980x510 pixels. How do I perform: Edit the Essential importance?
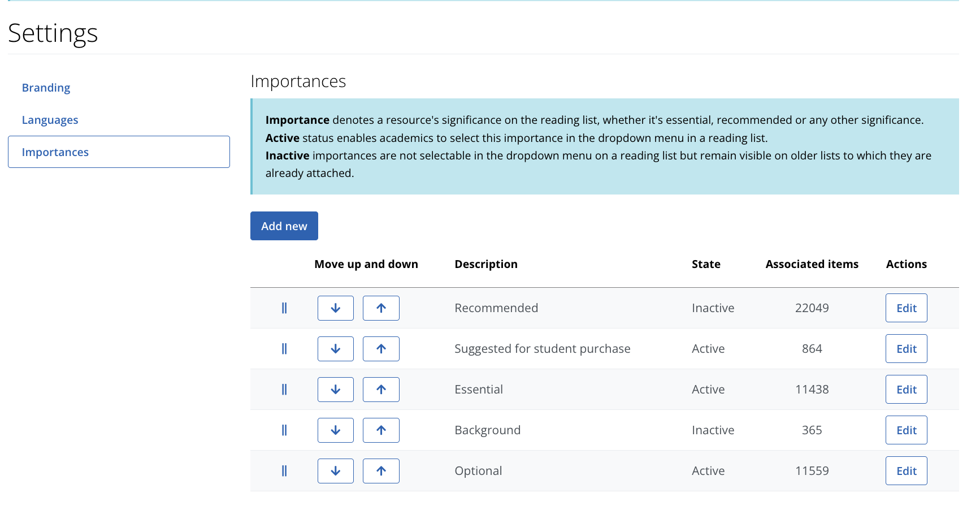point(906,389)
